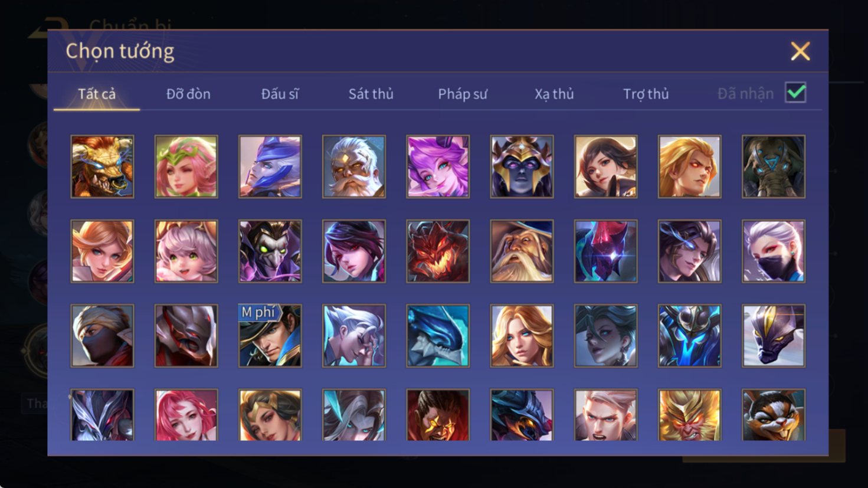This screenshot has height=488, width=868.
Task: Close the 'Chọn tướng' dialog
Action: (x=800, y=51)
